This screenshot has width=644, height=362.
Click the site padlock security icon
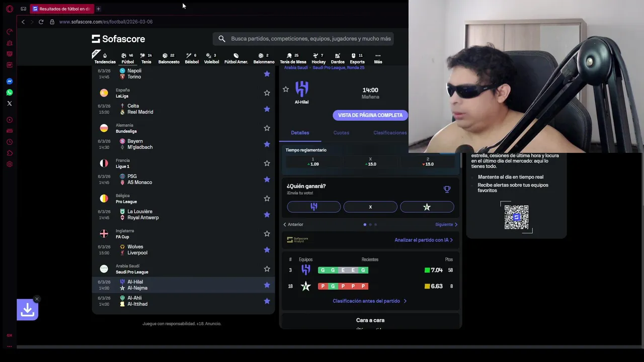click(52, 22)
